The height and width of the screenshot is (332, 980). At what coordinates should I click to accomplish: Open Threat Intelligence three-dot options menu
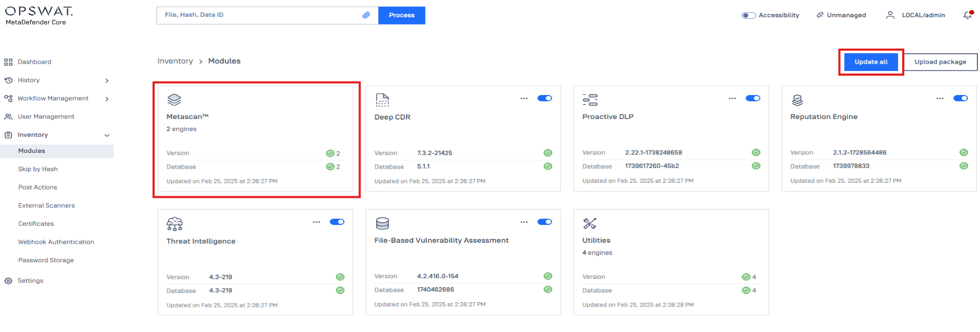316,222
